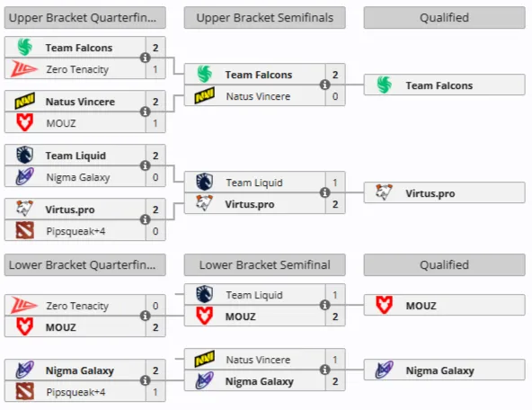Open info icon for Team Liquid vs MOUZ semifinal
532x410 pixels.
point(325,305)
